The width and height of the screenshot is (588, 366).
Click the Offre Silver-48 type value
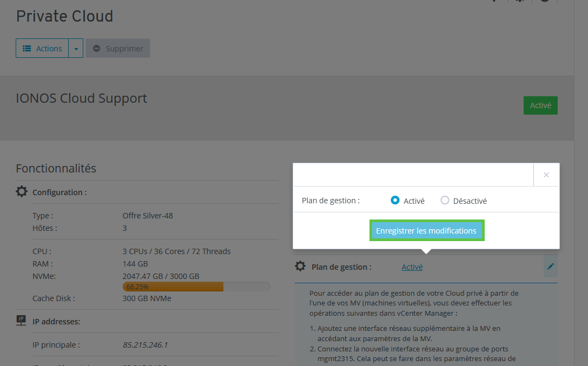coord(148,215)
